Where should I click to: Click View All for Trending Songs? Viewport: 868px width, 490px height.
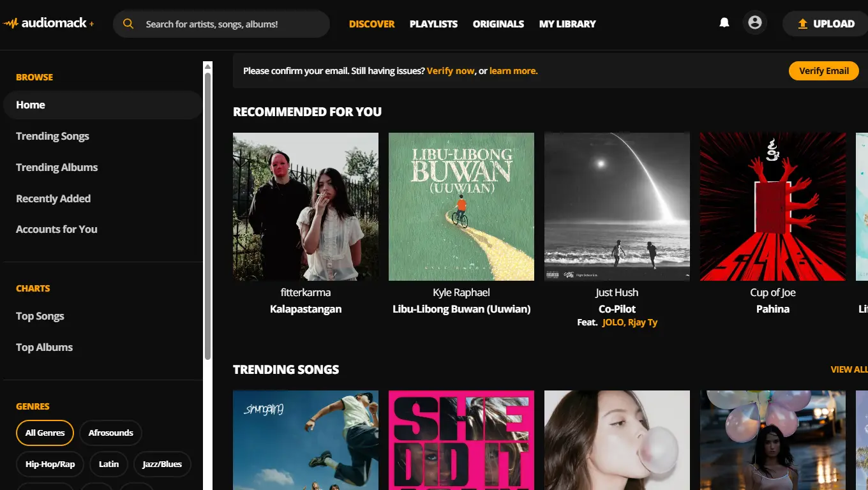pyautogui.click(x=849, y=369)
